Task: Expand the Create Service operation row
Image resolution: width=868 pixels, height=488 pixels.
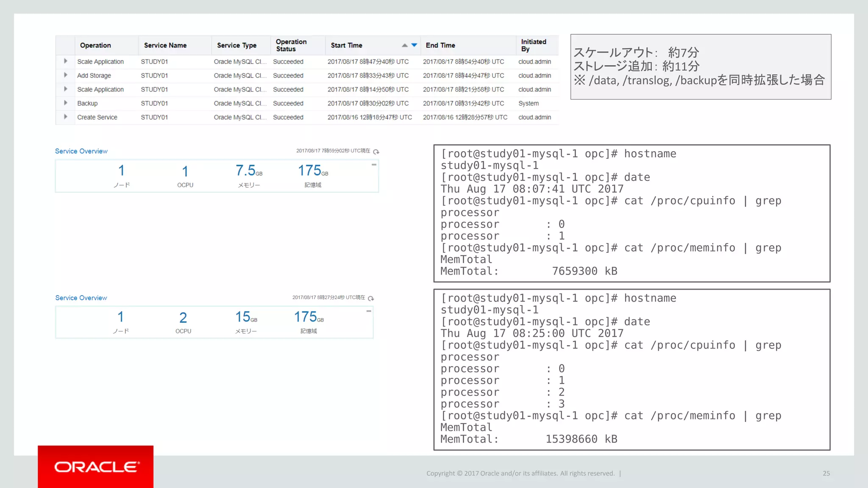Action: pyautogui.click(x=65, y=117)
